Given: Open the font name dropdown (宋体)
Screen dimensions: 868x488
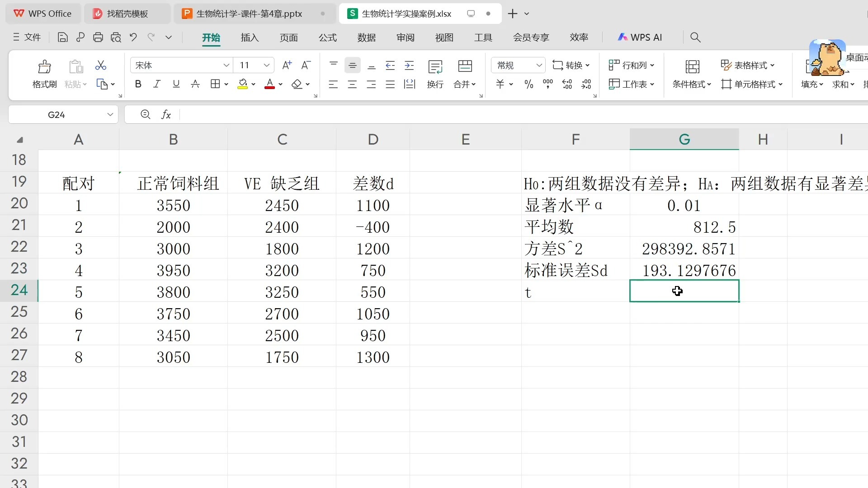Looking at the screenshot, I should coord(226,66).
